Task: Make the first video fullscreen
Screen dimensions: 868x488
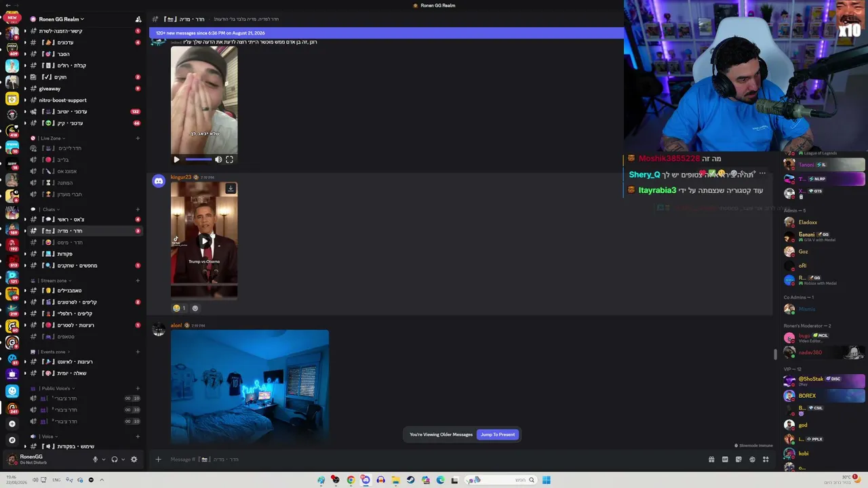Action: [229, 160]
